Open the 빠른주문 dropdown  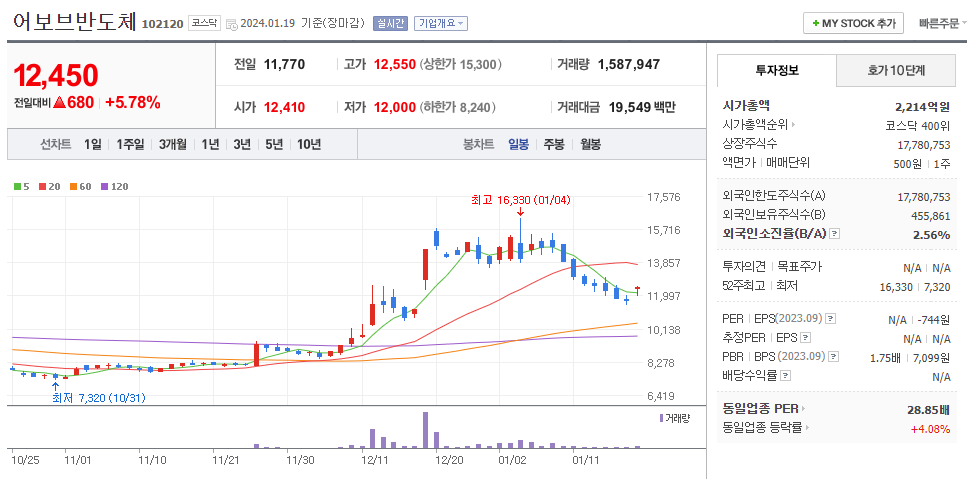(x=942, y=23)
